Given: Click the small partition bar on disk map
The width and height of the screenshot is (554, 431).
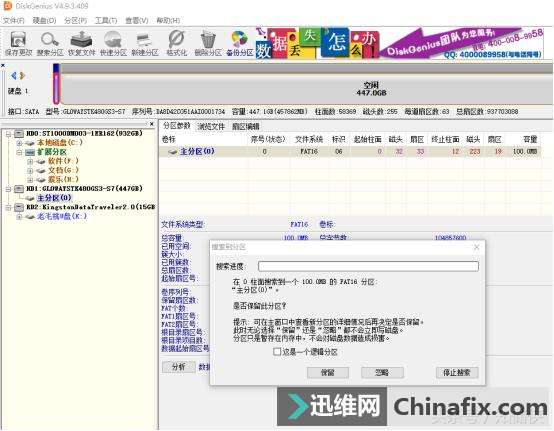Looking at the screenshot, I should click(56, 84).
